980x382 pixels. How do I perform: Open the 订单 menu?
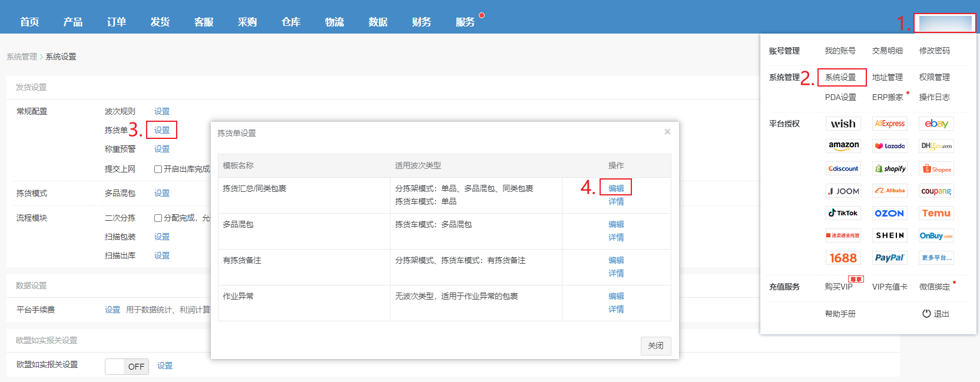tap(117, 22)
